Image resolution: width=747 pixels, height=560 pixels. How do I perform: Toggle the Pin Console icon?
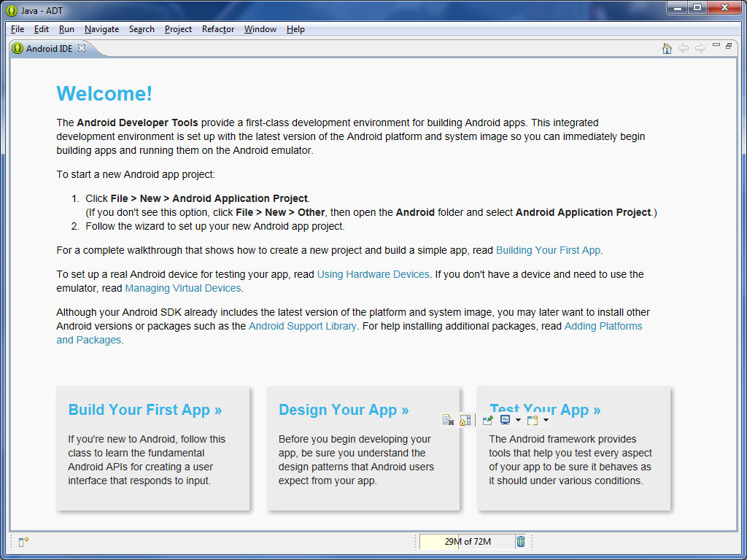click(487, 420)
